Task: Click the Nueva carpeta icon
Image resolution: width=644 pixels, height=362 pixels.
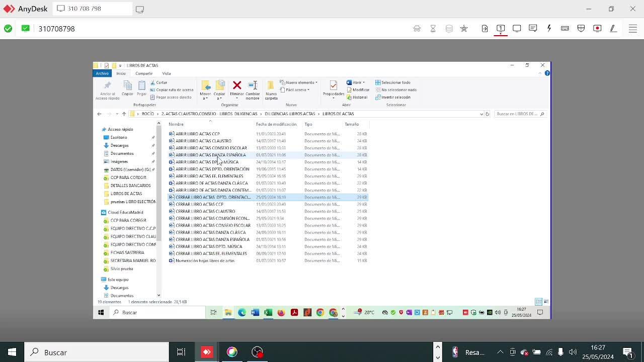Action: (x=271, y=85)
